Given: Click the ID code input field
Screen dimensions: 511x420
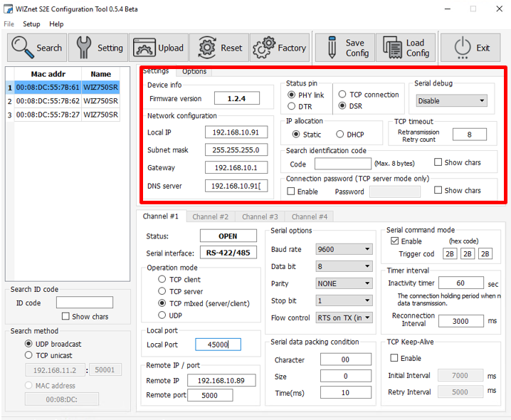Looking at the screenshot, I should point(85,303).
